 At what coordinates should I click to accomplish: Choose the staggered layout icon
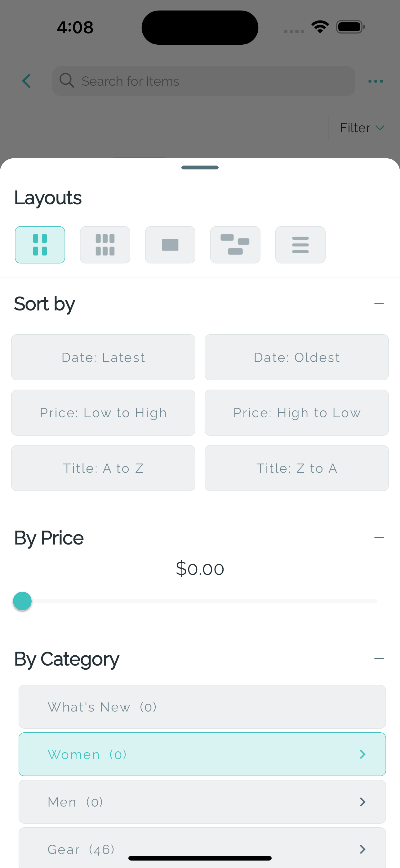[x=235, y=245]
